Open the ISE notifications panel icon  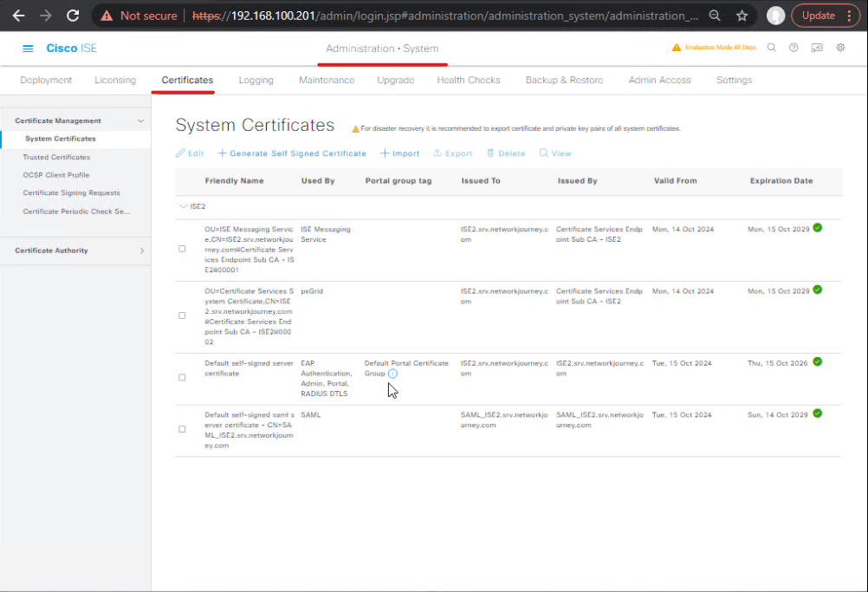(x=817, y=48)
